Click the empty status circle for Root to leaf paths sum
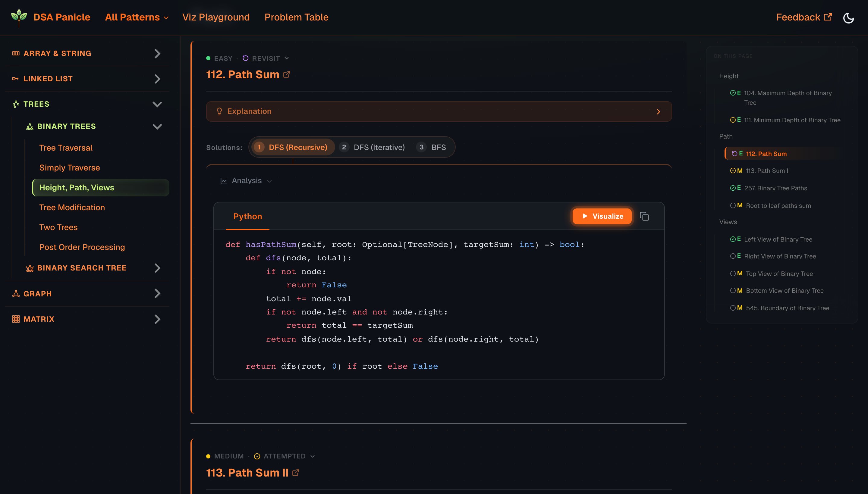 733,205
